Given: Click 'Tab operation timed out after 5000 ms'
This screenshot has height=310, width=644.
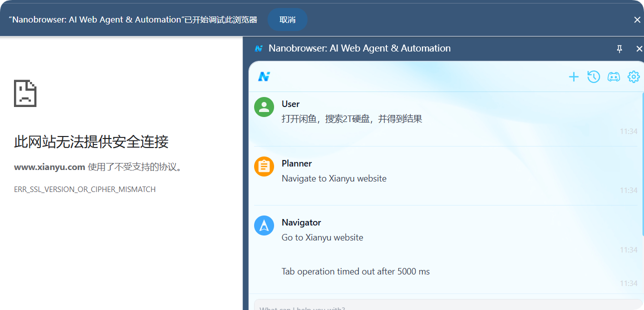Looking at the screenshot, I should (355, 271).
